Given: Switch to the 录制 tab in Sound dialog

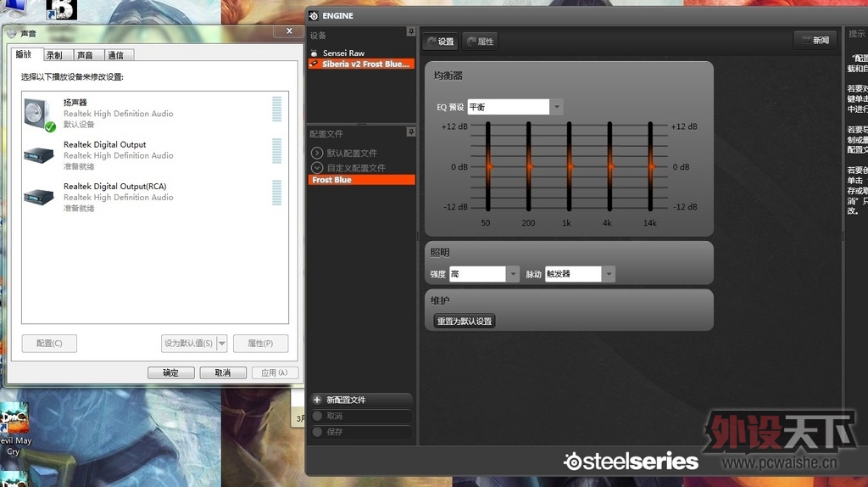Looking at the screenshot, I should 54,55.
